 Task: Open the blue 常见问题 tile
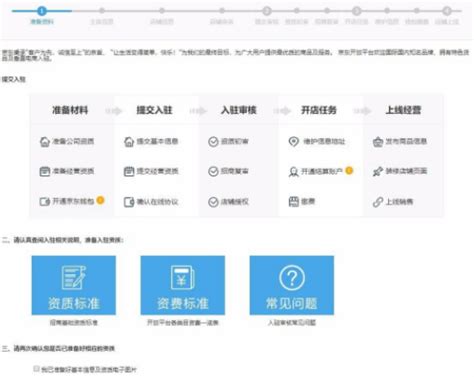(x=292, y=285)
